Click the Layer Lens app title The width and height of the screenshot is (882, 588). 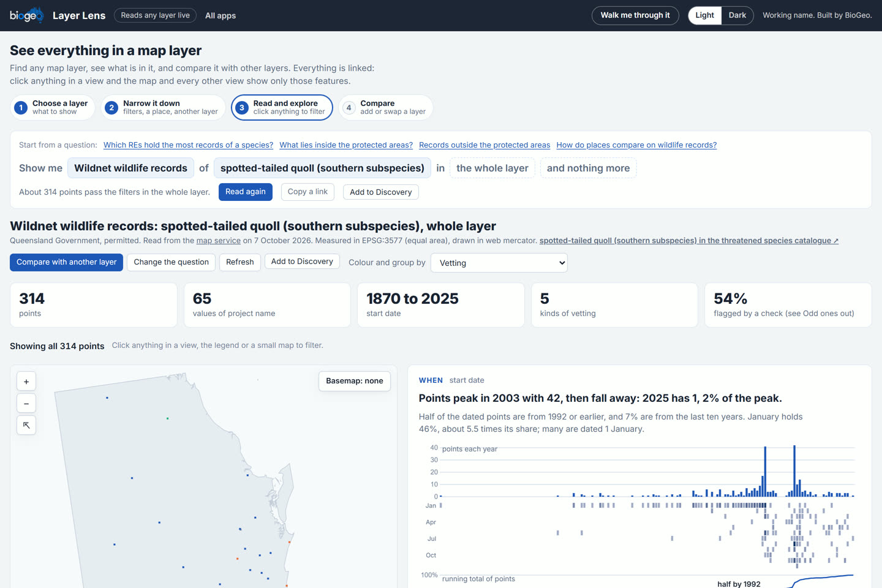79,15
